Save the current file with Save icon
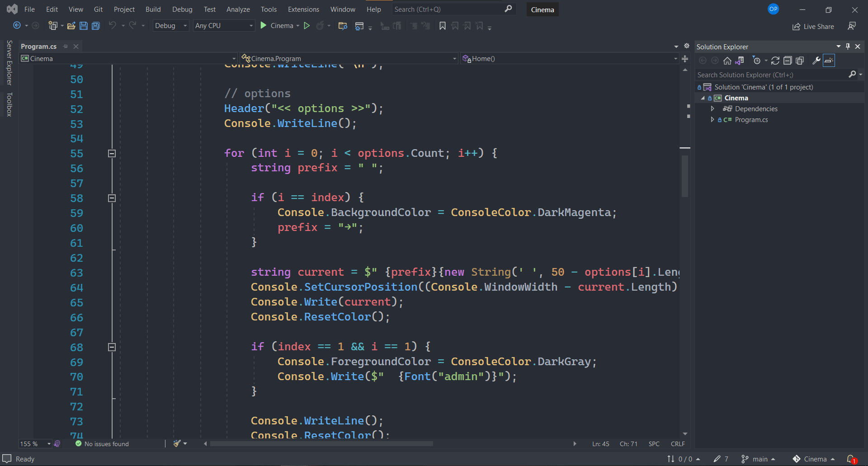Viewport: 868px width, 466px height. pos(84,26)
